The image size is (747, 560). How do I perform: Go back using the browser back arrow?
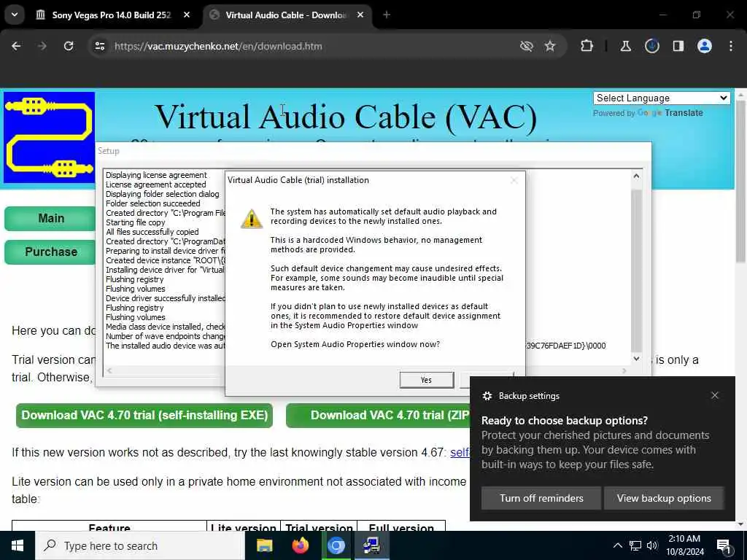click(16, 46)
